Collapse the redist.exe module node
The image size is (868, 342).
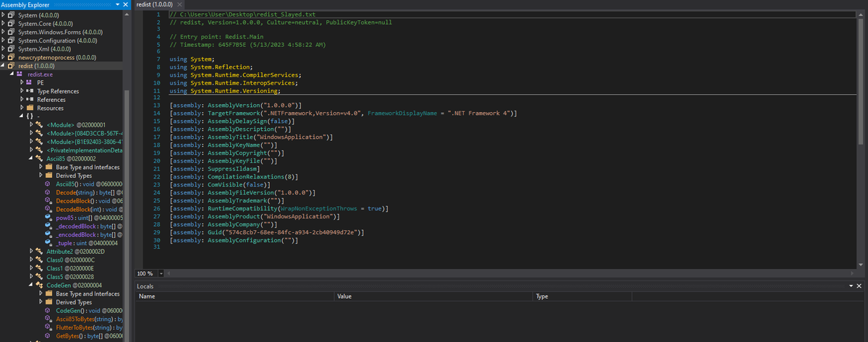point(13,74)
